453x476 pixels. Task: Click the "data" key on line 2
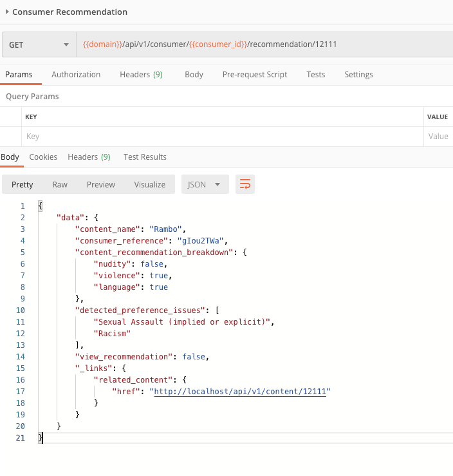(70, 218)
